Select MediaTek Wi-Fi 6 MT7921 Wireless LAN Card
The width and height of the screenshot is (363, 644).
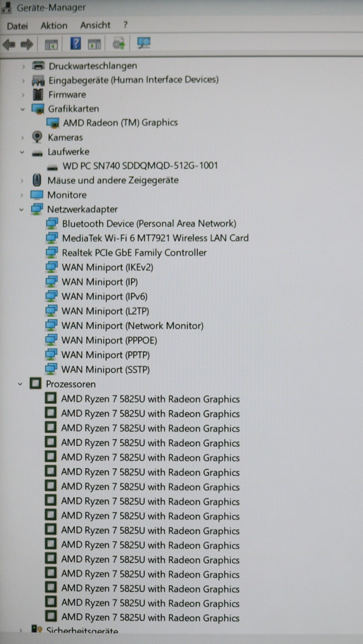155,238
